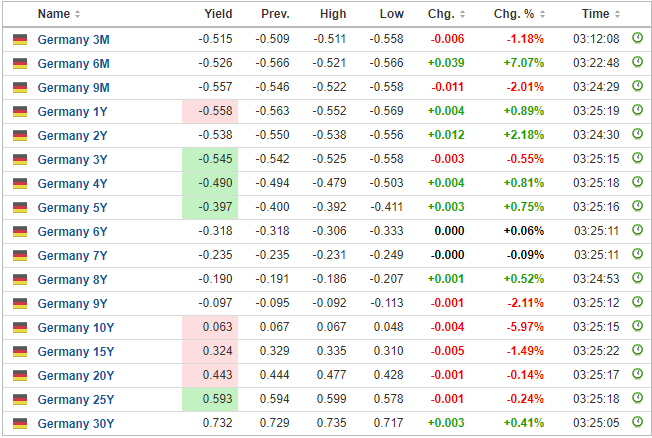The width and height of the screenshot is (652, 438).
Task: Click the green highlighted 0.593 yield cell
Action: pyautogui.click(x=210, y=399)
